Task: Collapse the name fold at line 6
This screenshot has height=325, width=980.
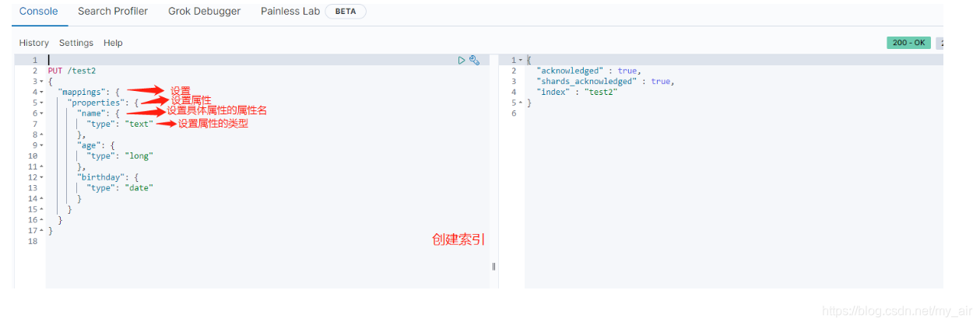Action: pyautogui.click(x=41, y=114)
